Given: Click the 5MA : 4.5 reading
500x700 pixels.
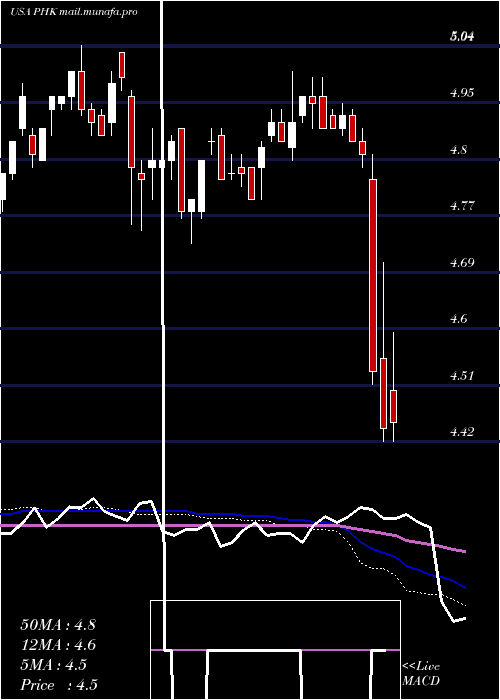Looking at the screenshot, I should pyautogui.click(x=53, y=665).
